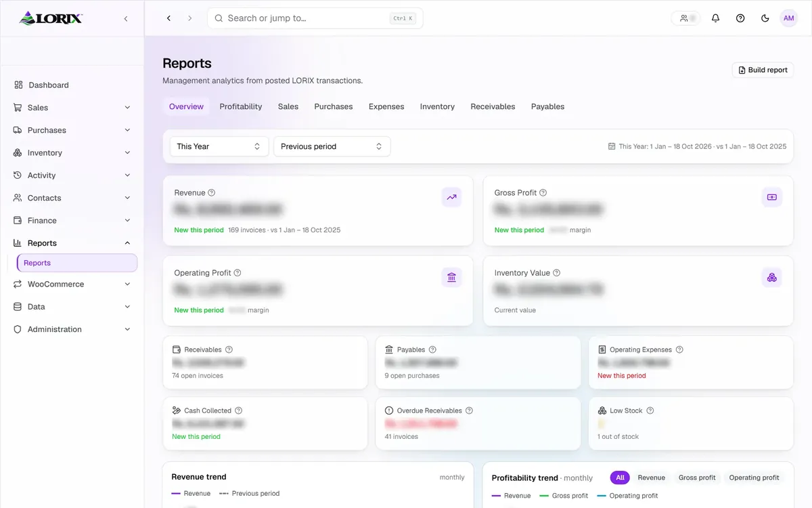
Task: Click the Revenue trend arrow icon
Action: pos(451,198)
